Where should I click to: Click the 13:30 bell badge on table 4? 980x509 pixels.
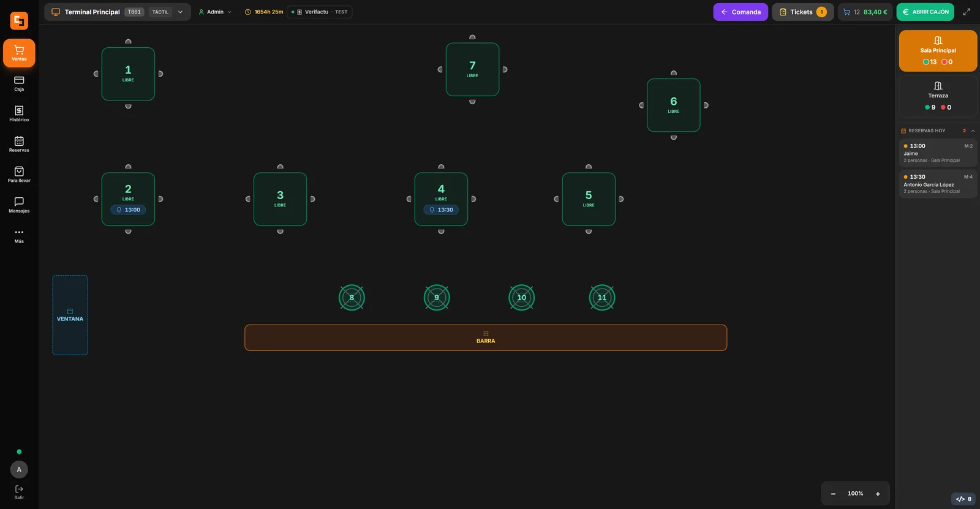441,209
